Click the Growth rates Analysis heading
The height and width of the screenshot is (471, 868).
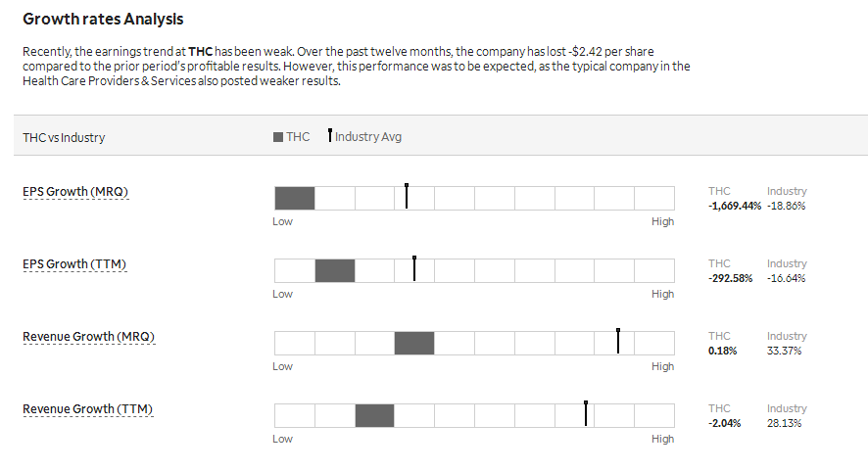(x=103, y=20)
